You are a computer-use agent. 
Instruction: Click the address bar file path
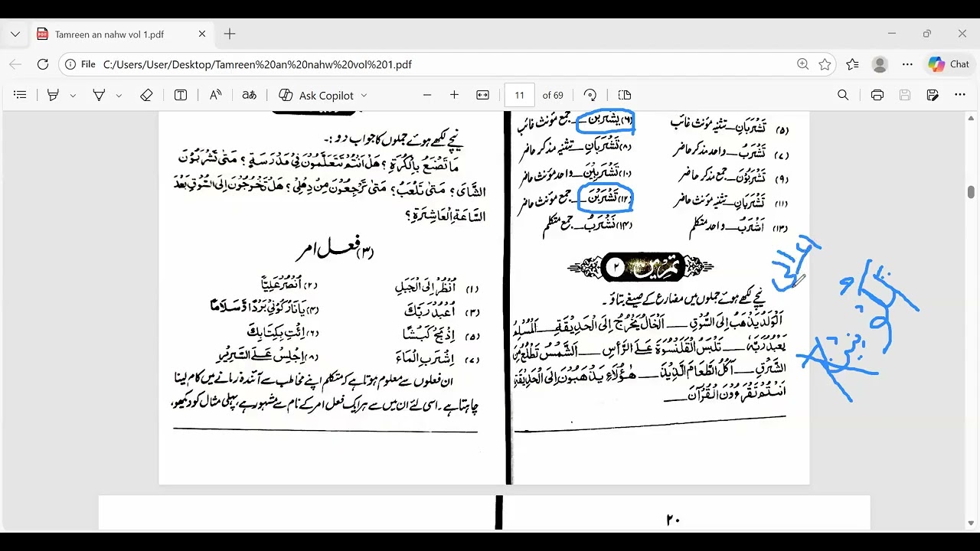click(x=257, y=64)
